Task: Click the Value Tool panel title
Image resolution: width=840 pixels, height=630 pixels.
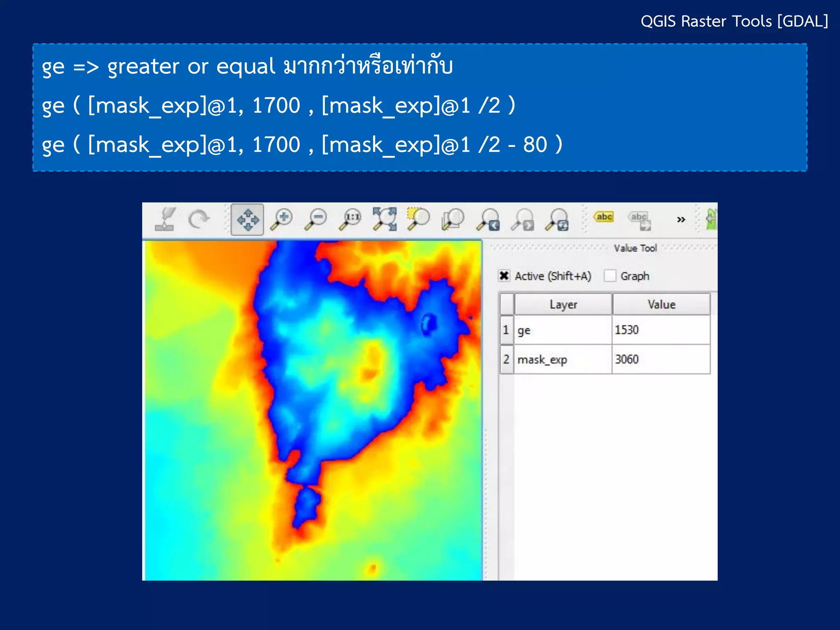Action: pyautogui.click(x=635, y=248)
